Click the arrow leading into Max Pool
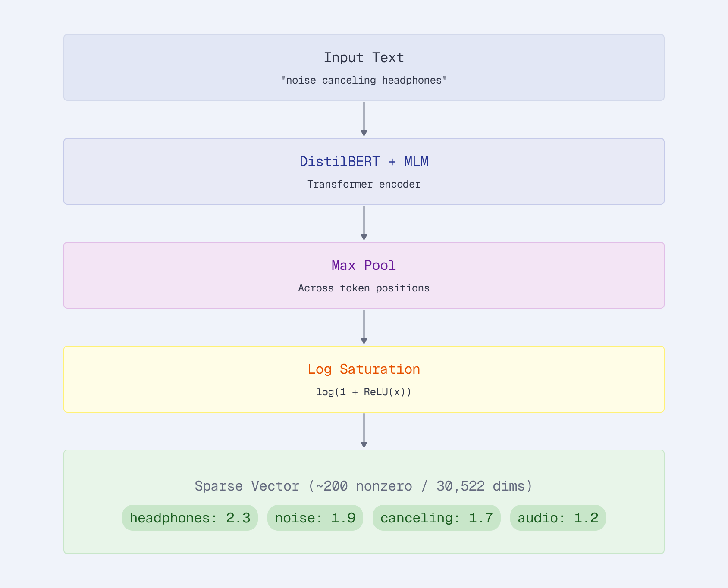The width and height of the screenshot is (728, 588). [364, 223]
